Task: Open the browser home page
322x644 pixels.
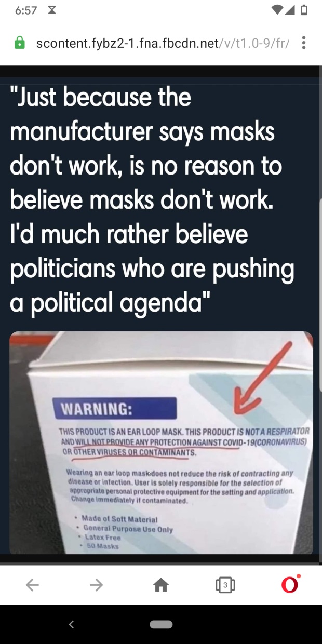Action: tap(161, 585)
